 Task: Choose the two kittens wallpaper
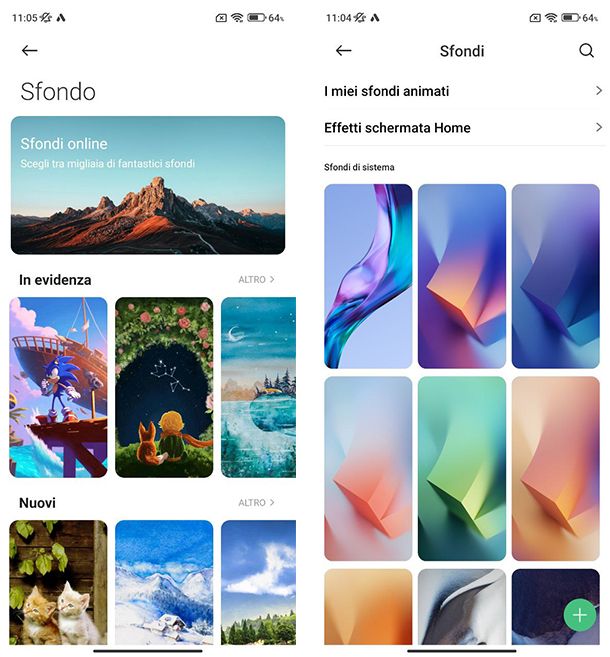58,582
